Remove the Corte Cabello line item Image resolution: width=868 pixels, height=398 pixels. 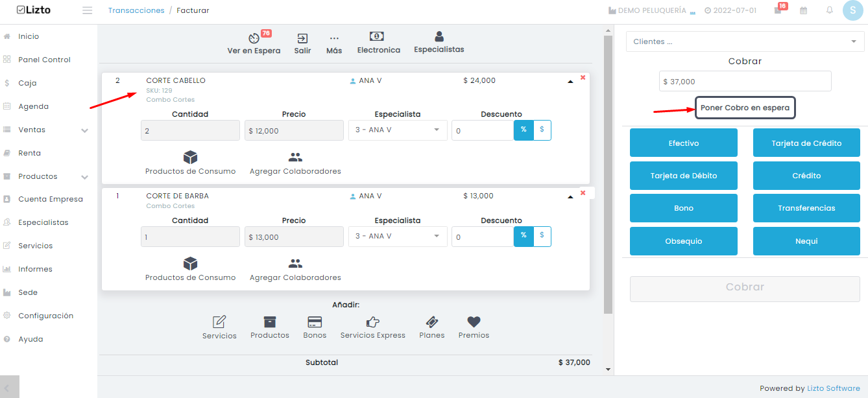pos(583,77)
